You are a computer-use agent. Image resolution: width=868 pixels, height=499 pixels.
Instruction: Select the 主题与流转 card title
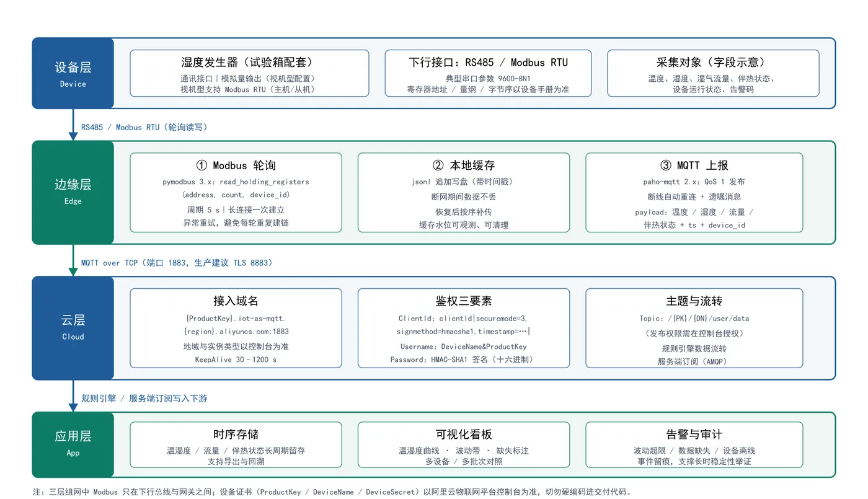694,301
